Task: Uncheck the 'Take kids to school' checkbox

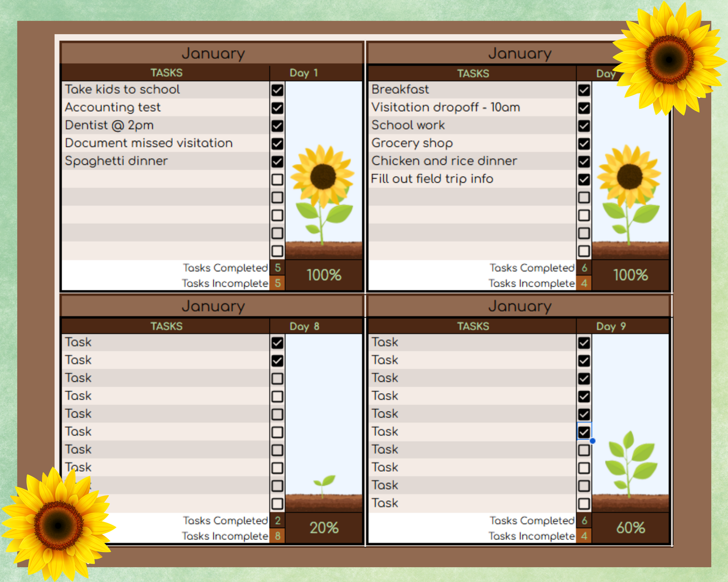Action: tap(277, 90)
